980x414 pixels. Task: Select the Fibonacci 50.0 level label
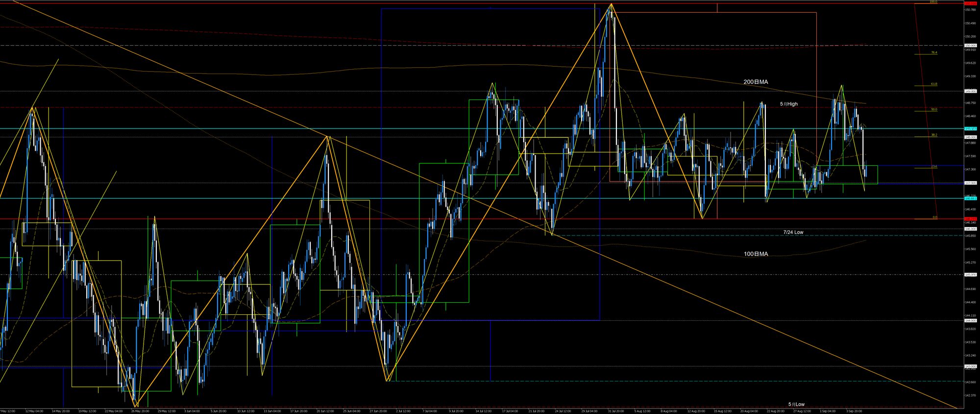point(934,110)
